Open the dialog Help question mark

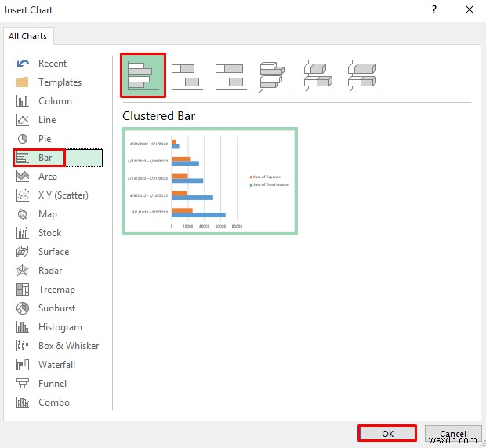434,9
